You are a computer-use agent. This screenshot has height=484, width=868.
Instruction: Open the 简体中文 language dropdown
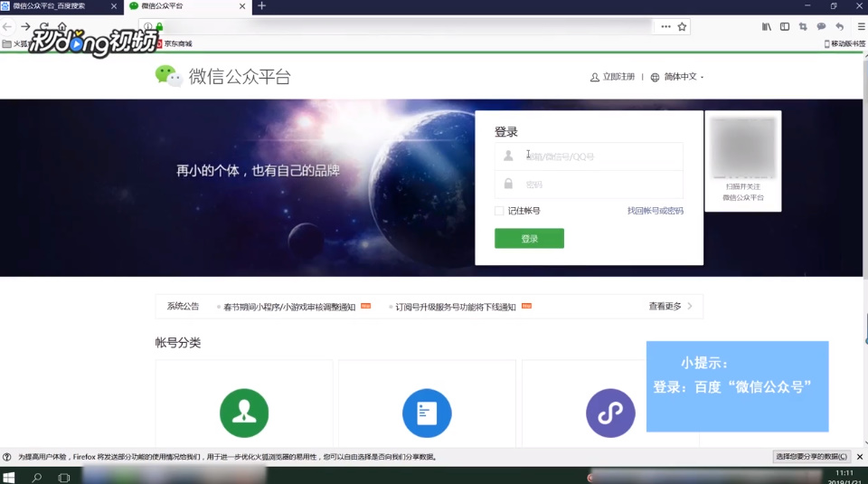(x=676, y=77)
